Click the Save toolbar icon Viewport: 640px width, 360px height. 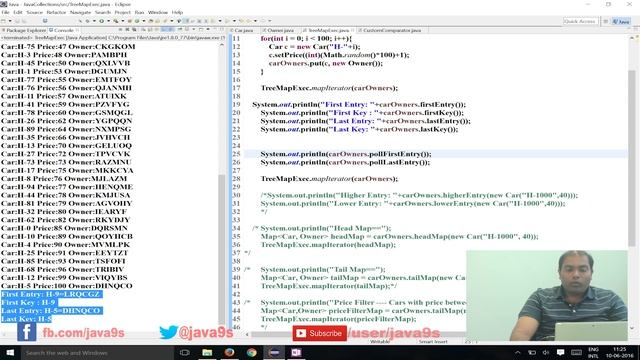coord(17,21)
